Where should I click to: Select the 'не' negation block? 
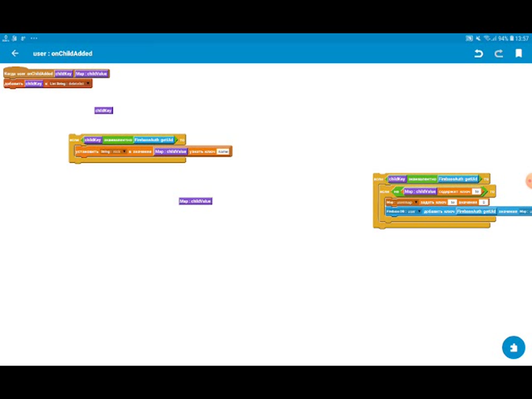pyautogui.click(x=396, y=192)
